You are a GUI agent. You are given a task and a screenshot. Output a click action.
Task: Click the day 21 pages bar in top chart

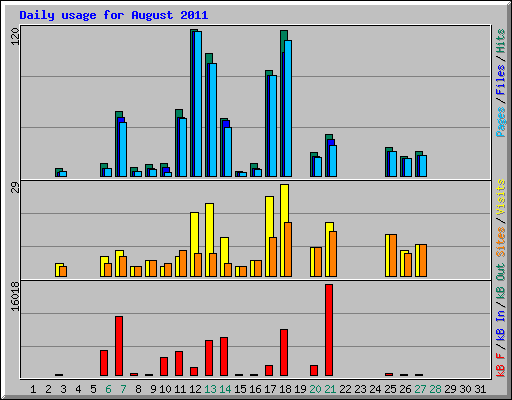click(x=333, y=161)
